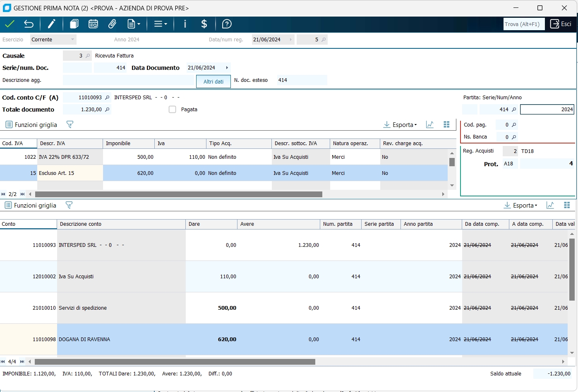Viewport: 578px width, 392px height.
Task: Open the help question mark icon
Action: [x=227, y=24]
